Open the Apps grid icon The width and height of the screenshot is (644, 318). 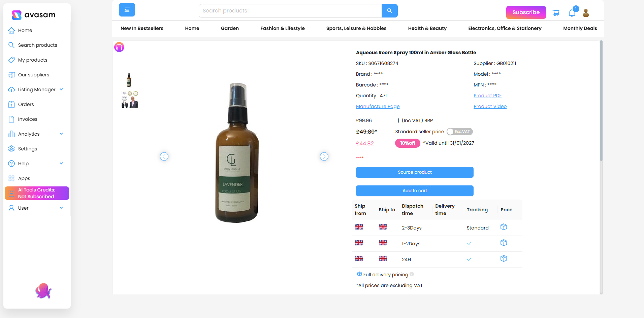(x=11, y=178)
